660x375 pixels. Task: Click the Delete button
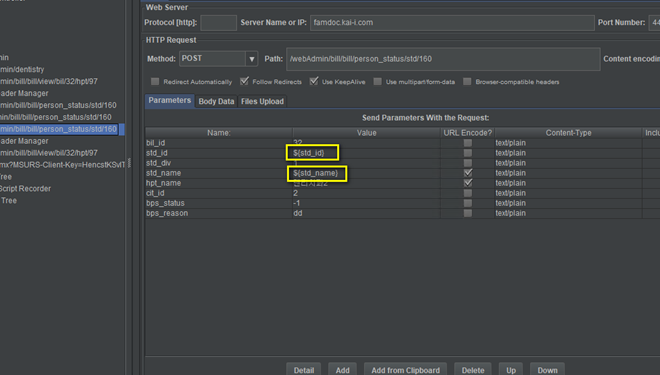click(473, 370)
